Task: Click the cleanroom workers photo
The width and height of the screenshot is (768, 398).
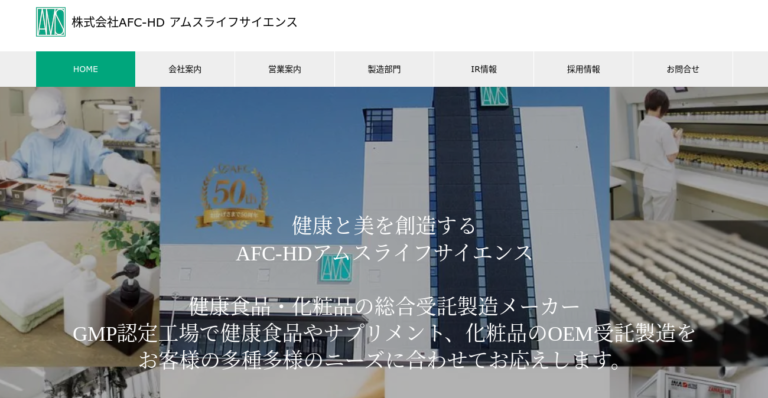Action: (x=80, y=154)
